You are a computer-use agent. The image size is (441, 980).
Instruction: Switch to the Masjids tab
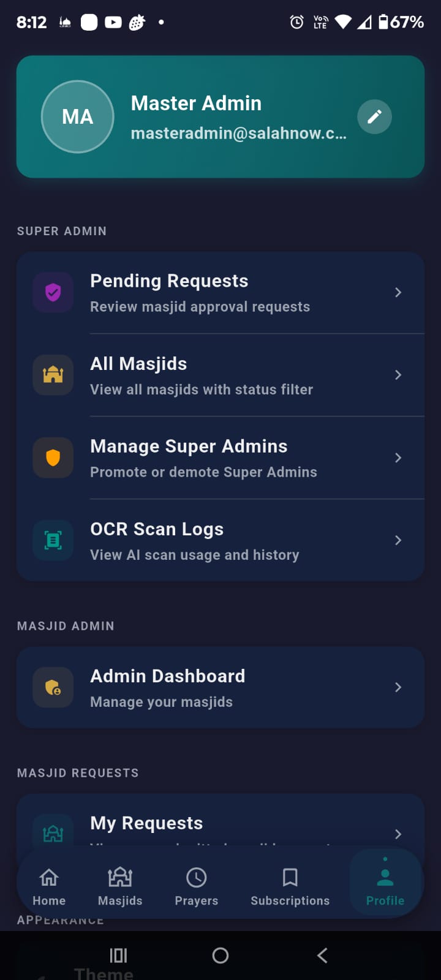120,886
